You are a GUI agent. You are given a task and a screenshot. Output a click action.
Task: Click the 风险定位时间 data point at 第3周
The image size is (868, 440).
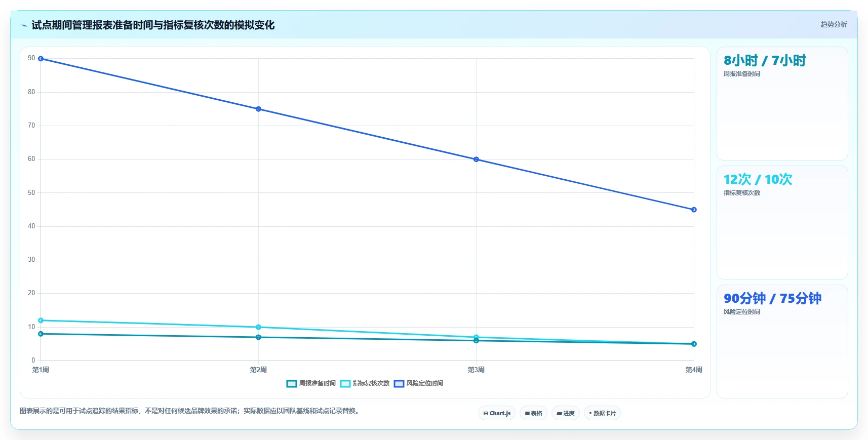click(x=476, y=159)
